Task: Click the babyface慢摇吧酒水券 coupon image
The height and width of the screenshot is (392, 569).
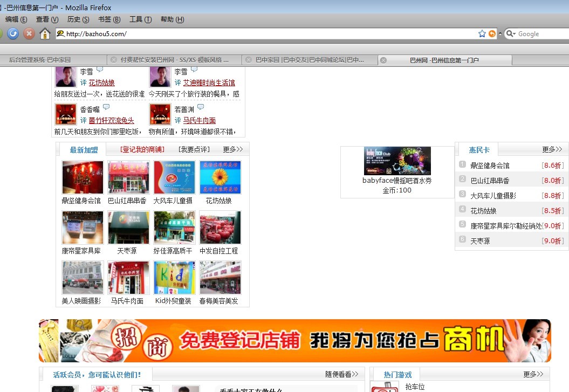Action: coord(397,161)
